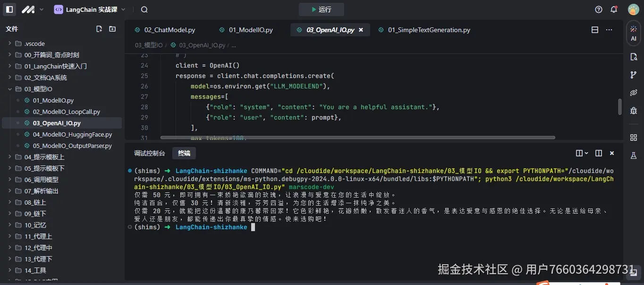Switch to the 02_ChatModel.py tab
This screenshot has width=644, height=285.
click(x=169, y=29)
